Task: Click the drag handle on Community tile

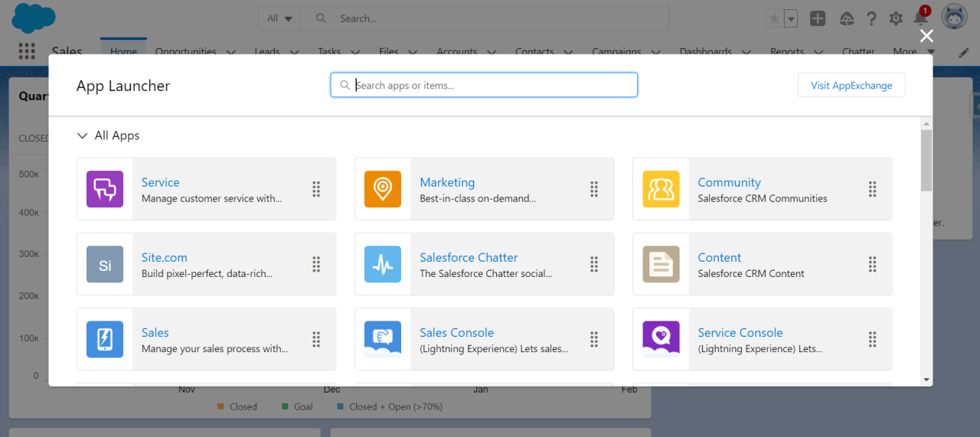Action: pyautogui.click(x=872, y=189)
